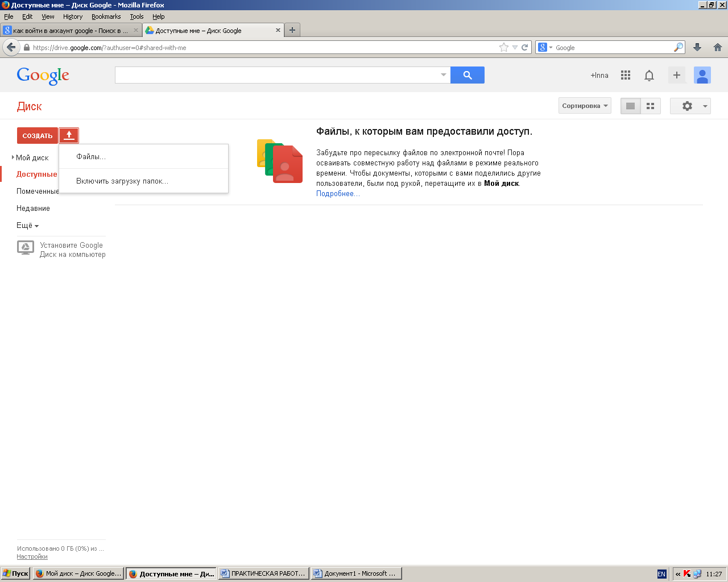
Task: Open the Подробнее... link
Action: (338, 194)
